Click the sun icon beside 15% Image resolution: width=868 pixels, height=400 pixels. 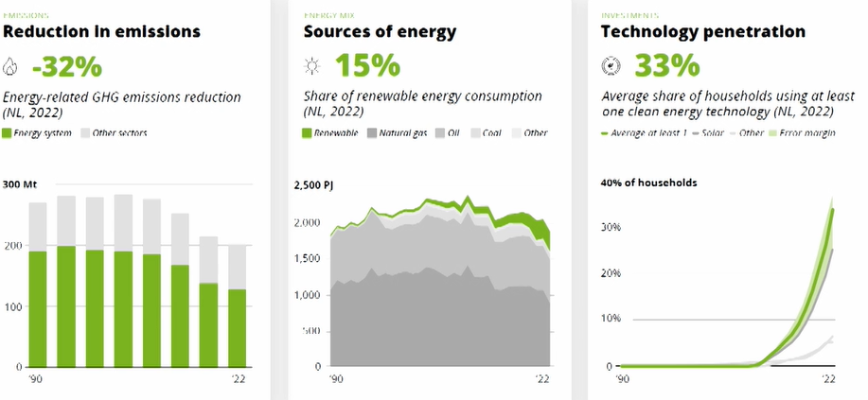pyautogui.click(x=310, y=66)
